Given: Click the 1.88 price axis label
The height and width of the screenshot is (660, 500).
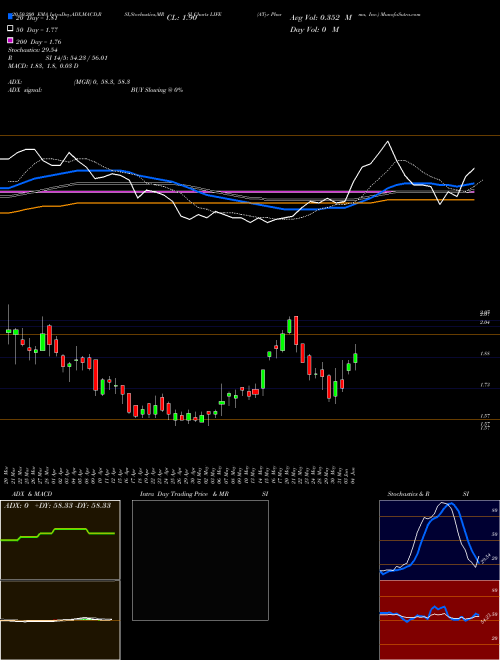Looking at the screenshot, I should [484, 354].
